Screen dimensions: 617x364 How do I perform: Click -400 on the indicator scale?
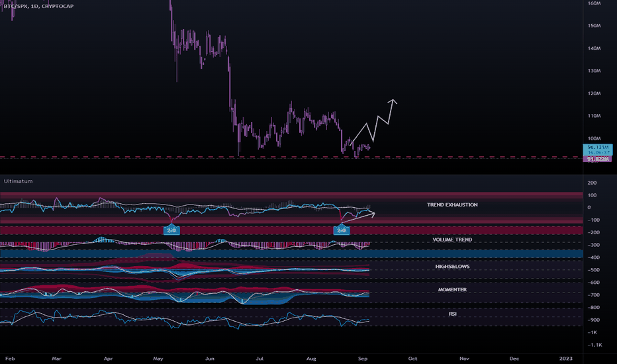coord(593,257)
